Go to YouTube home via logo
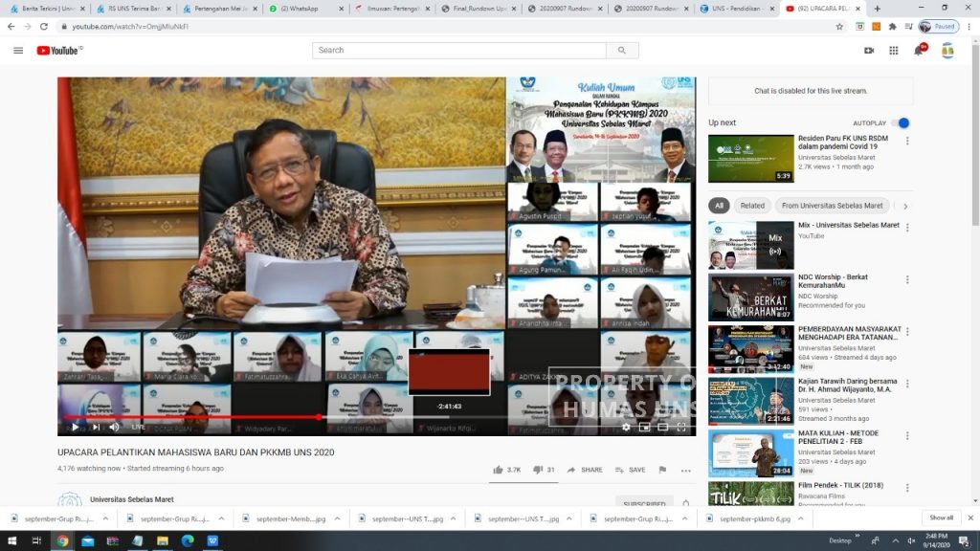 [x=59, y=51]
